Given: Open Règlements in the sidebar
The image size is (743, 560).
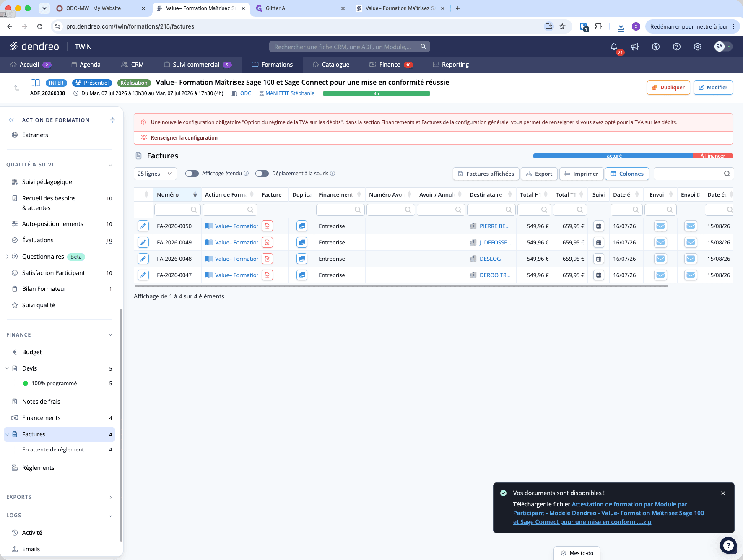Looking at the screenshot, I should click(38, 468).
